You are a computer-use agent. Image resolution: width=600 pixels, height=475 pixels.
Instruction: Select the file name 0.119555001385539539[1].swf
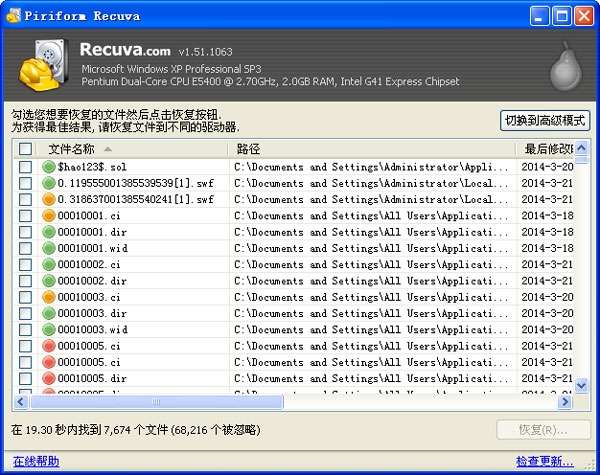coord(135,183)
